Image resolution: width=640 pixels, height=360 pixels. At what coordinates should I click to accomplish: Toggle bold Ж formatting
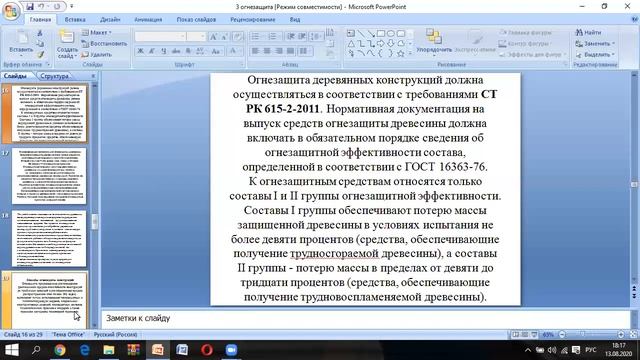pyautogui.click(x=140, y=51)
